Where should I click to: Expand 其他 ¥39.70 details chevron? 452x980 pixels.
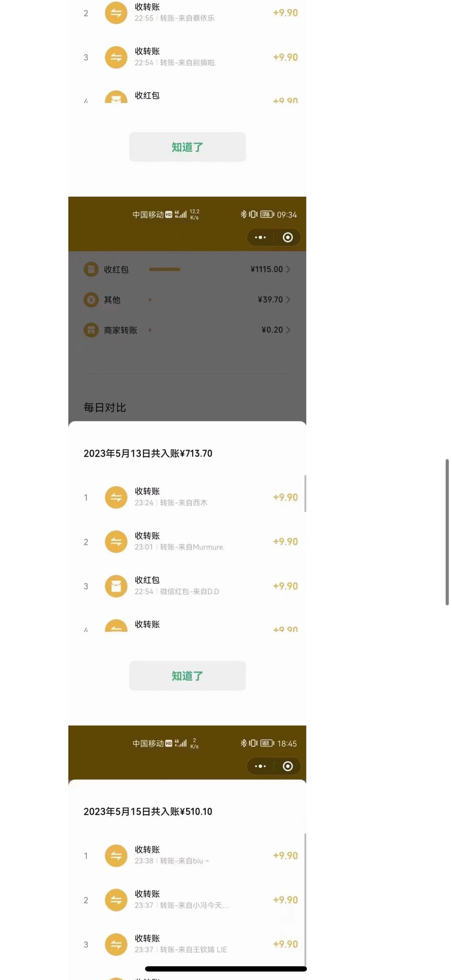coord(288,300)
